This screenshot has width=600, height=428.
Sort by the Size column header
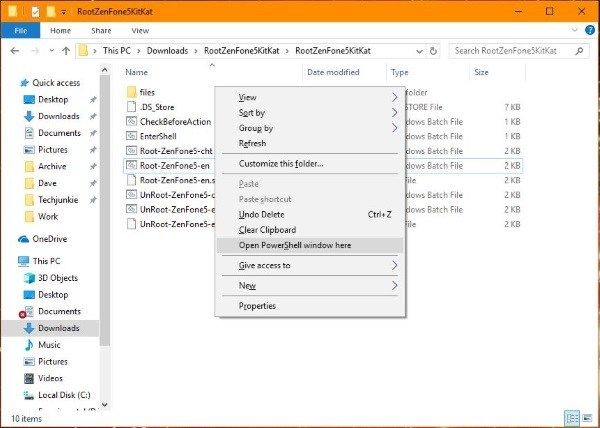(481, 72)
